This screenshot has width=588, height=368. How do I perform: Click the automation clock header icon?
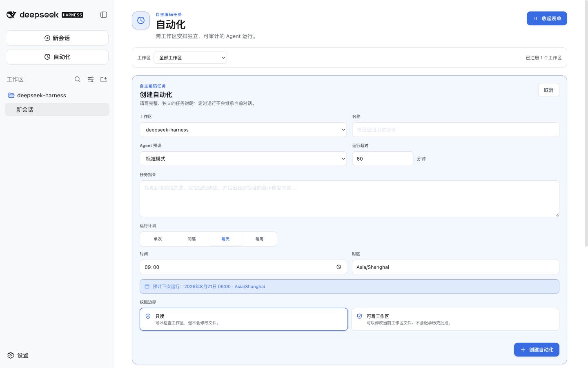coord(141,20)
